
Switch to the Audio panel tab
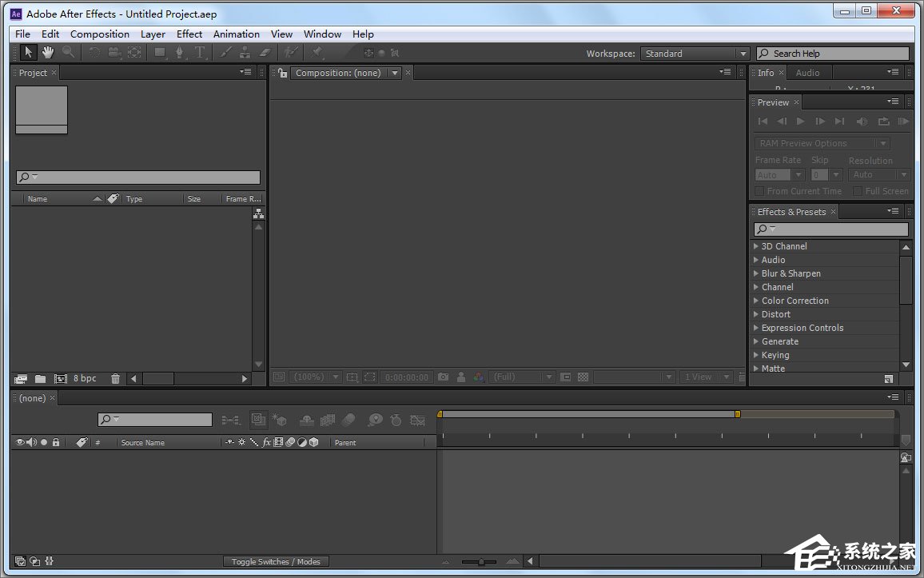(x=807, y=73)
